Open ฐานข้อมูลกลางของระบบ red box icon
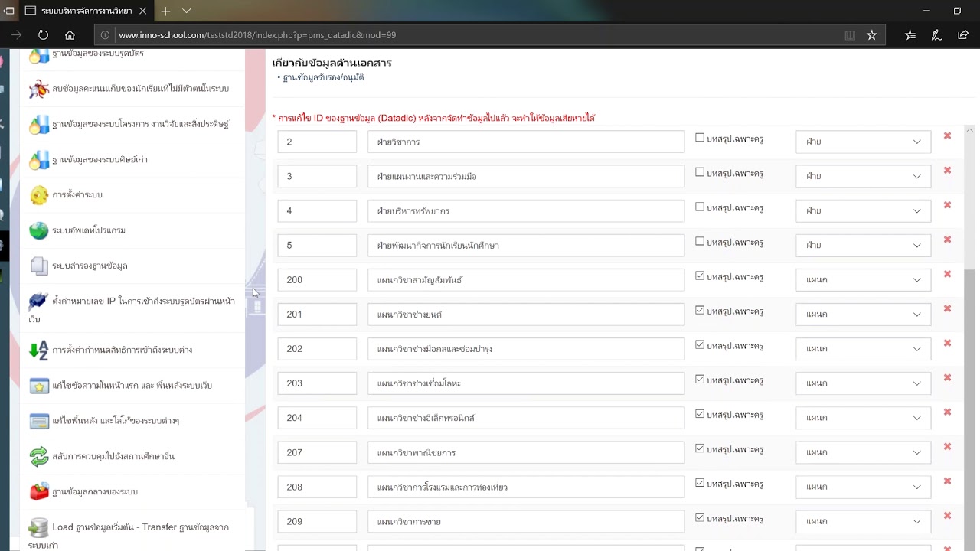980x551 pixels. point(39,491)
